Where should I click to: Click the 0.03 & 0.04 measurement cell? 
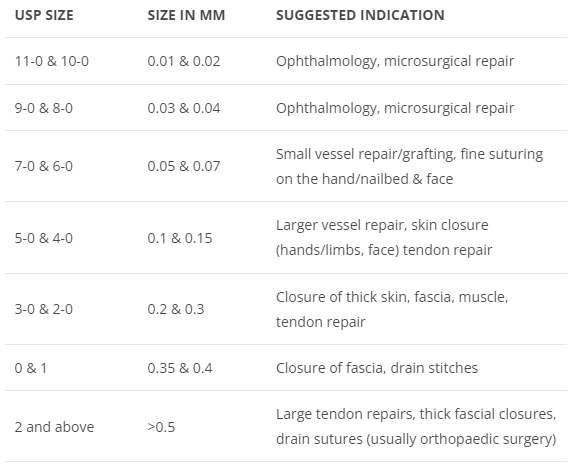pyautogui.click(x=184, y=108)
